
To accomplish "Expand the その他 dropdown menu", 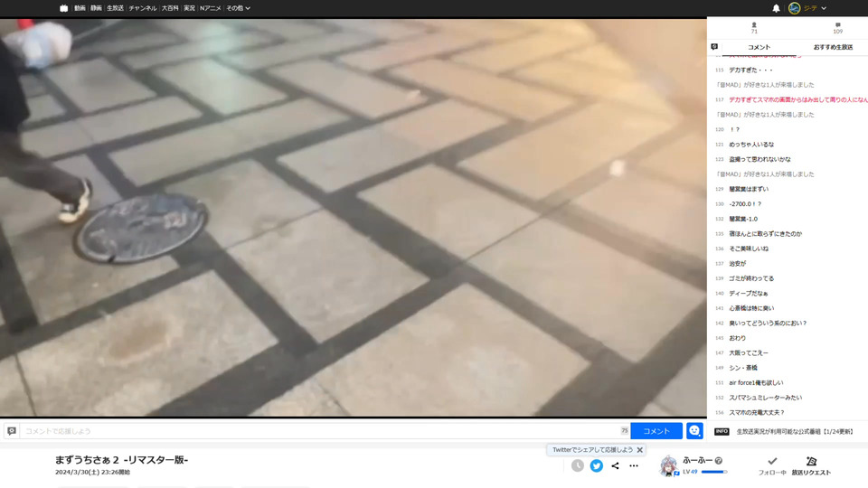I will click(238, 8).
